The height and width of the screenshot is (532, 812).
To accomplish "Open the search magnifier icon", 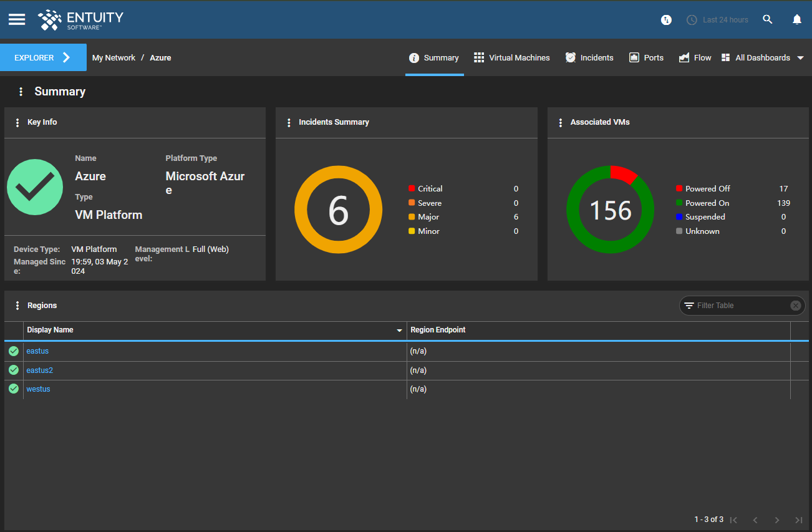I will pos(768,19).
